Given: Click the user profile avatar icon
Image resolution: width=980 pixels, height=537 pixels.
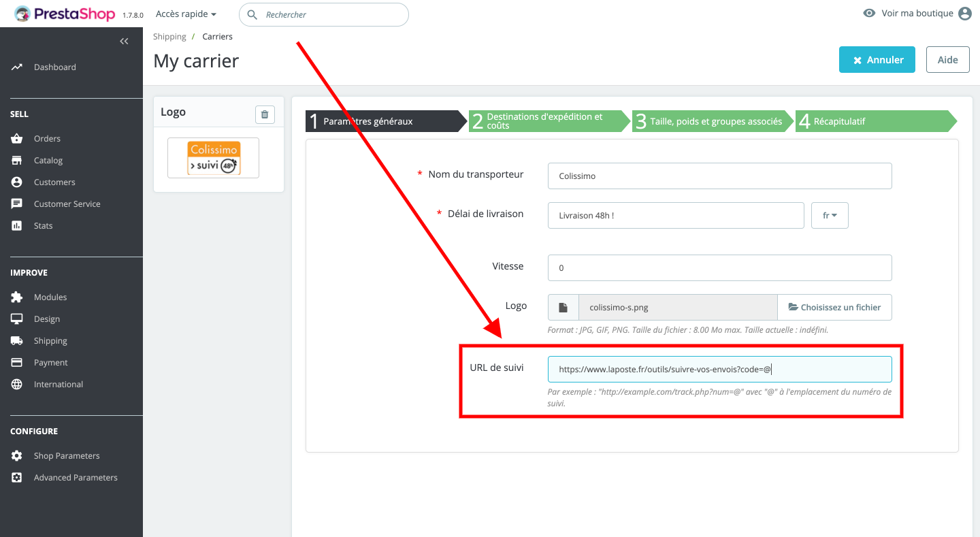Looking at the screenshot, I should pyautogui.click(x=964, y=14).
